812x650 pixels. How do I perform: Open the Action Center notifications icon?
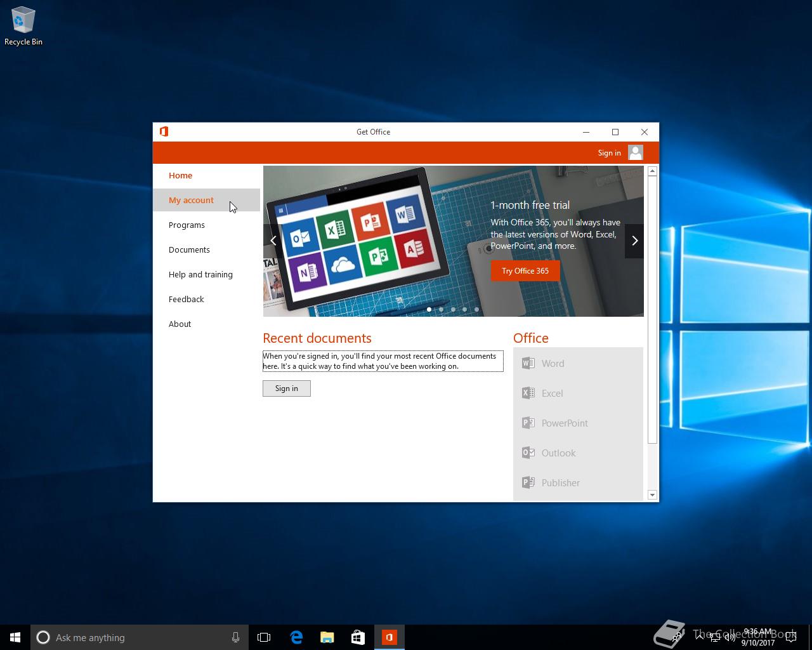point(792,637)
